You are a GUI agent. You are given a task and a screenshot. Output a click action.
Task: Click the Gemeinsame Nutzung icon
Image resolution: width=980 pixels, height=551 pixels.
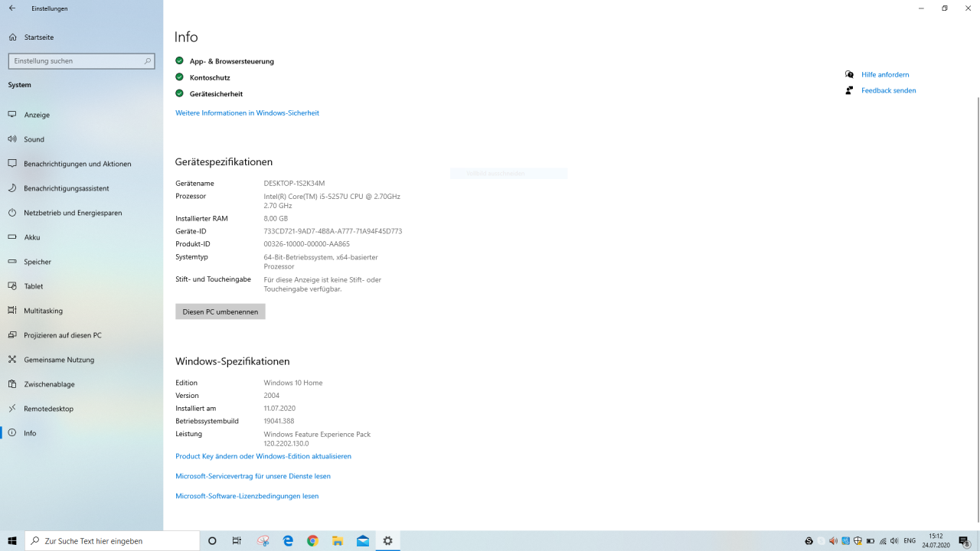click(12, 360)
